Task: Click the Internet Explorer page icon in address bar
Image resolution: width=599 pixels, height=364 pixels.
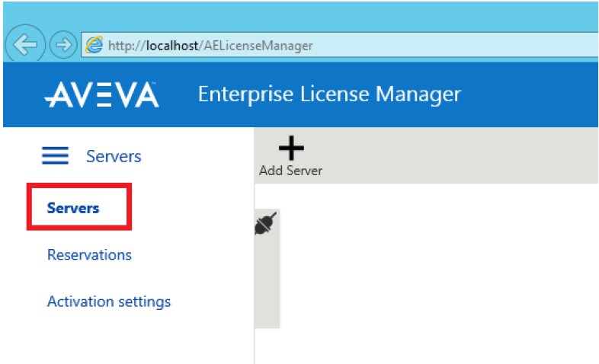Action: (x=94, y=46)
